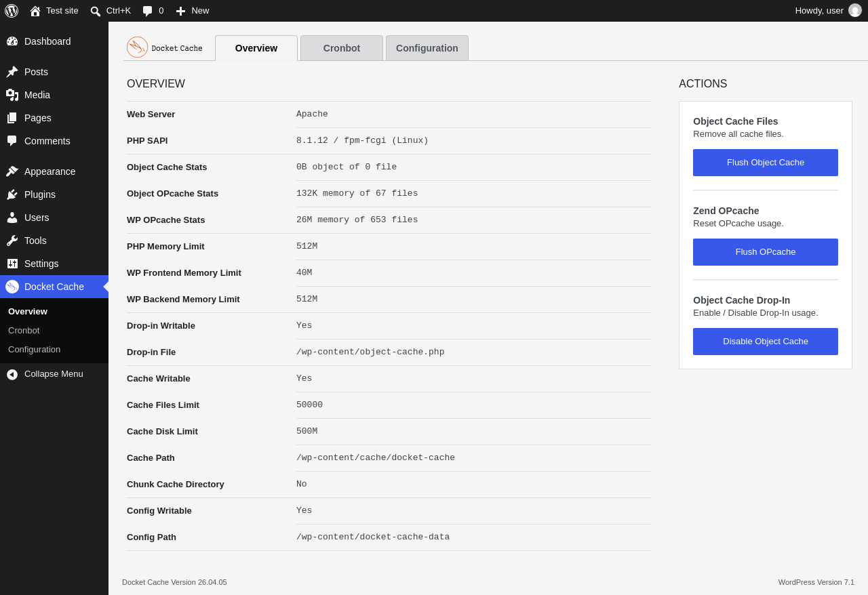Click the WP OPcache Stats value
This screenshot has width=868, height=595.
[357, 220]
